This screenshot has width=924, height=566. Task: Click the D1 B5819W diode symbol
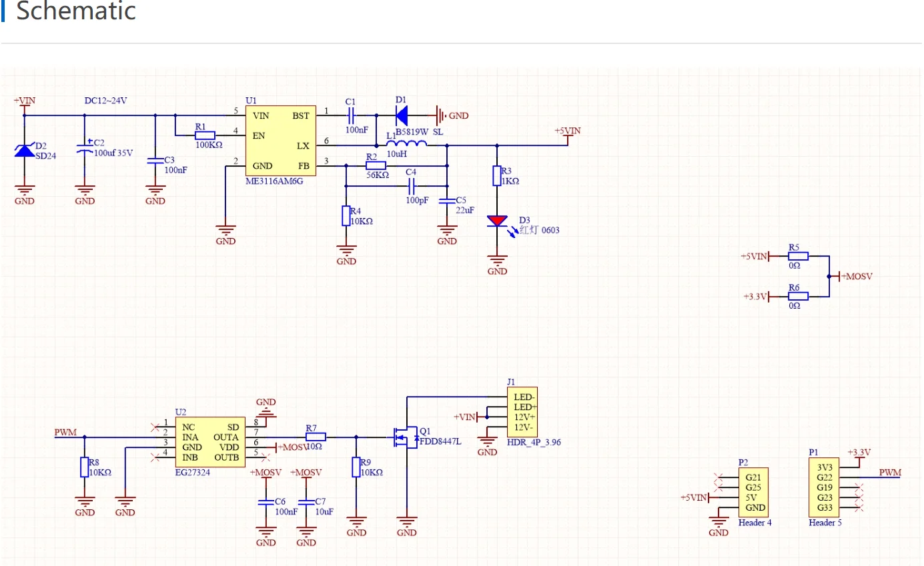pyautogui.click(x=401, y=116)
